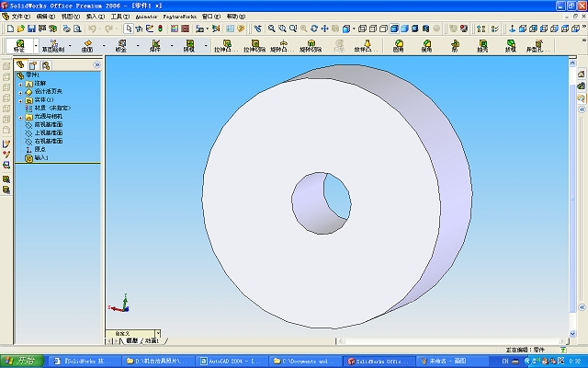This screenshot has width=588, height=368.
Task: Click the 倒角 chamfer icon
Action: (426, 46)
